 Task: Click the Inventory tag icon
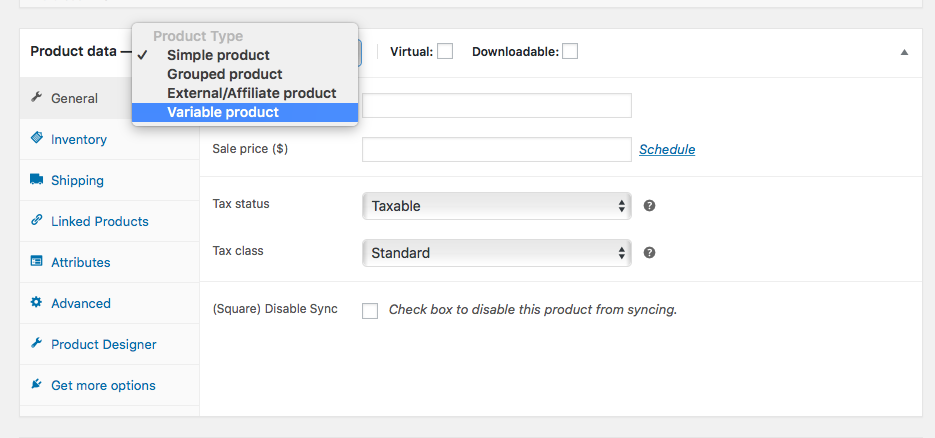(37, 139)
